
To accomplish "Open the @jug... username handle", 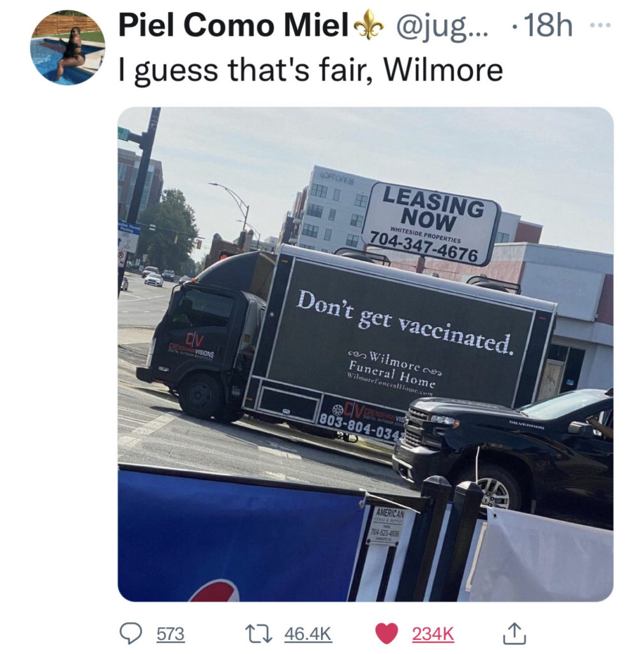I will (442, 26).
